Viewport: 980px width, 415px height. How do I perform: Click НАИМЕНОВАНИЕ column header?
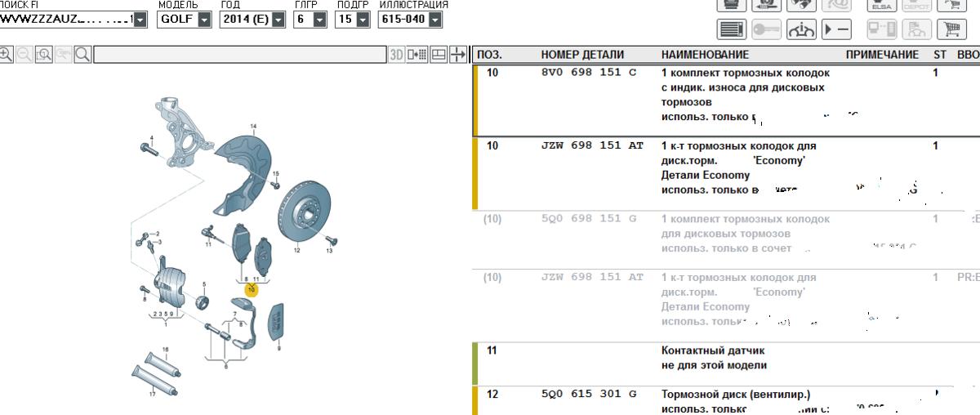tap(705, 55)
